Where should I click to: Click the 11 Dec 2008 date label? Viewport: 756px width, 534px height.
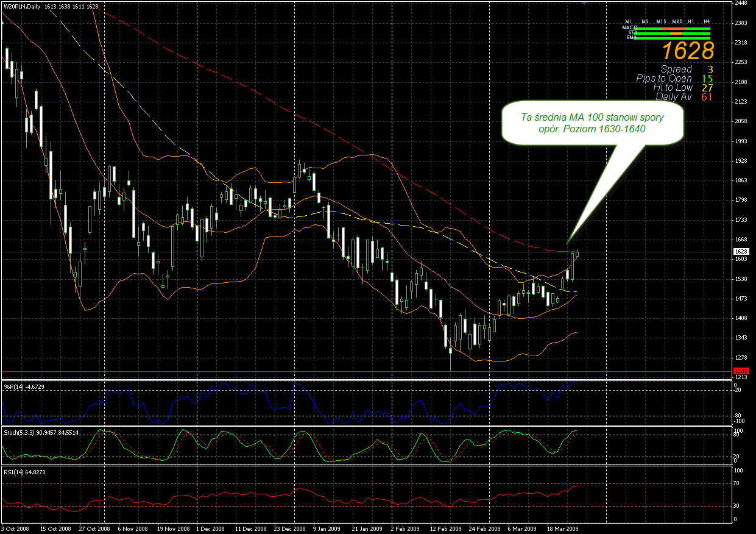coord(251,529)
